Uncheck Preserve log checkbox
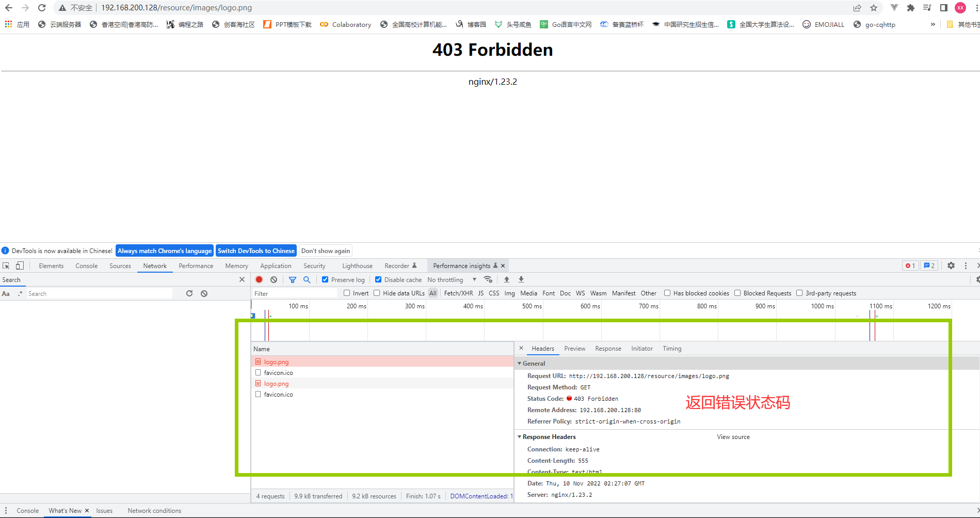The width and height of the screenshot is (980, 518). tap(325, 279)
